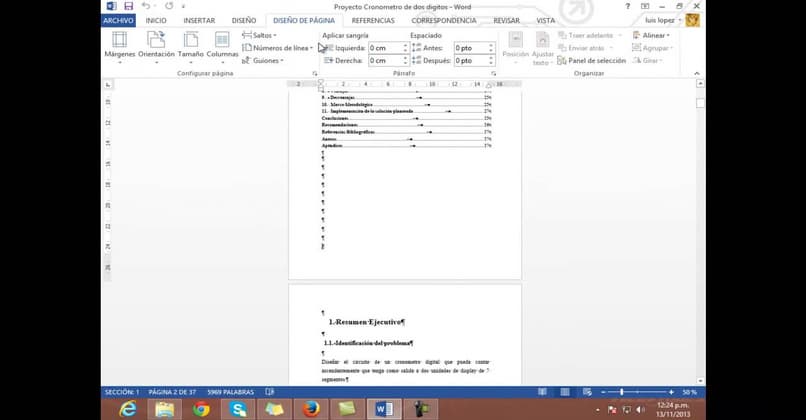Open File Explorer from the taskbar
The height and width of the screenshot is (420, 806).
coord(164,409)
